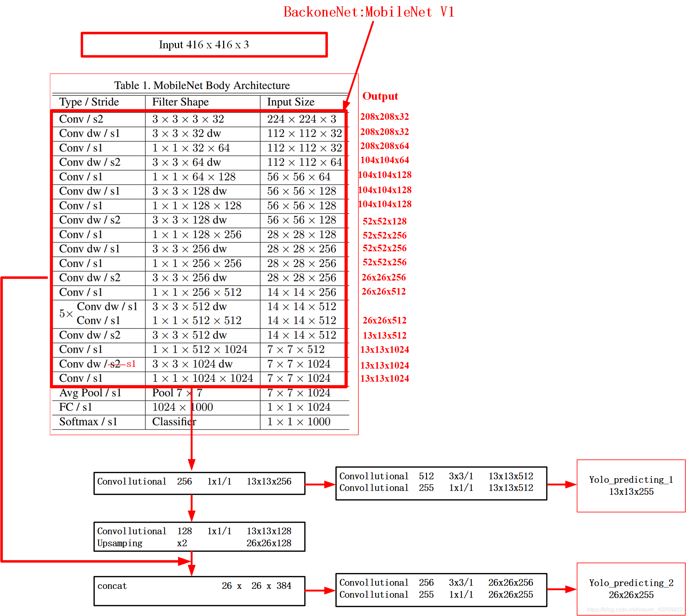Image resolution: width=686 pixels, height=616 pixels.
Task: Click the '1 × 1 × 256 × 256' filter cell
Action: [197, 263]
